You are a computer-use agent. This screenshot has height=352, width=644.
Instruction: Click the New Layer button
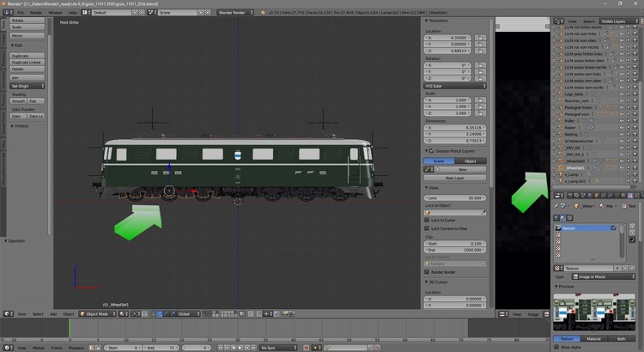point(455,178)
